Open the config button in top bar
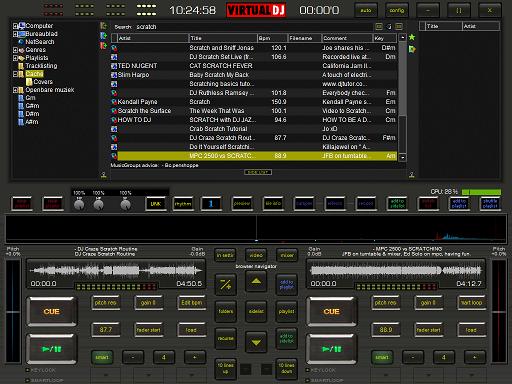Viewport: 512px width, 384px height. click(x=397, y=10)
